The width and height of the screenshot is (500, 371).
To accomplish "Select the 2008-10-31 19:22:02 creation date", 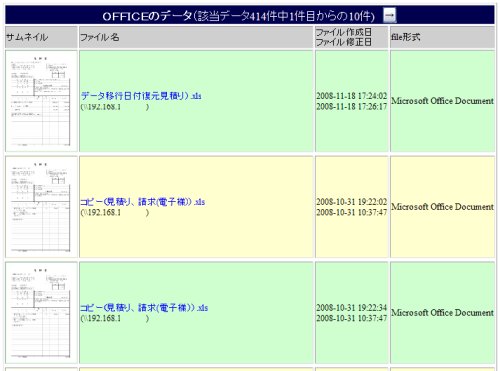I will (352, 202).
